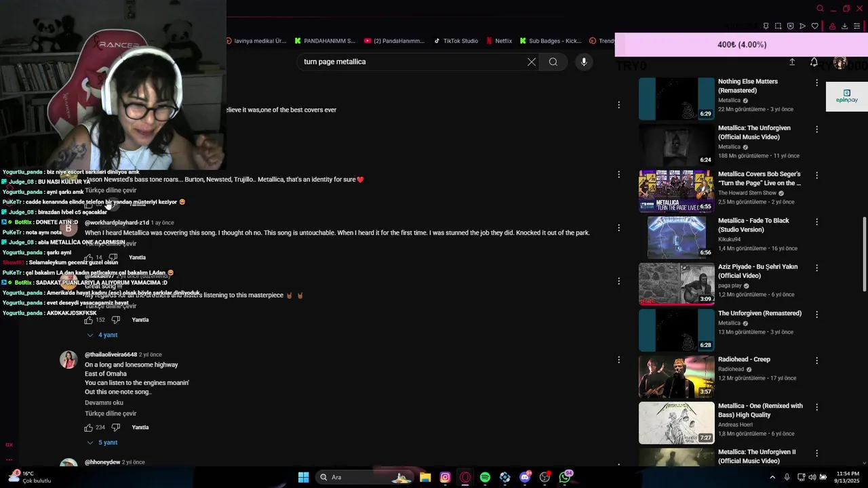Click the Windows Start button
Screen dimensions: 868x488
tap(303, 477)
